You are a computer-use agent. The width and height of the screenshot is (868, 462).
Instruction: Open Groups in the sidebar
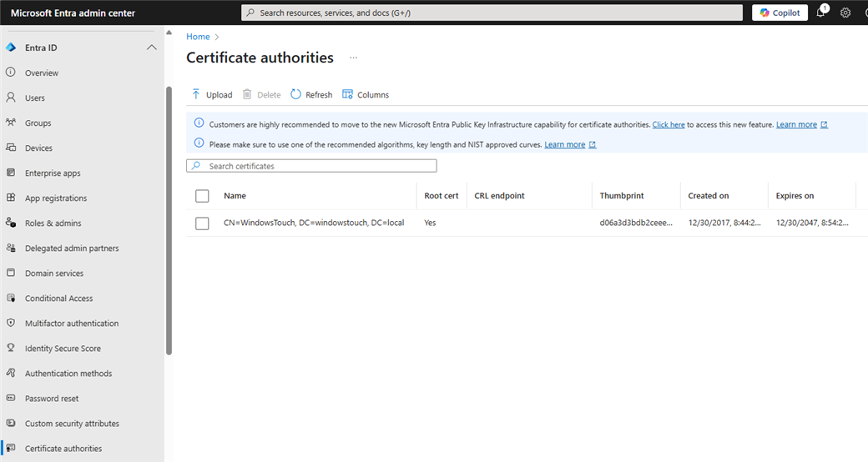tap(38, 123)
